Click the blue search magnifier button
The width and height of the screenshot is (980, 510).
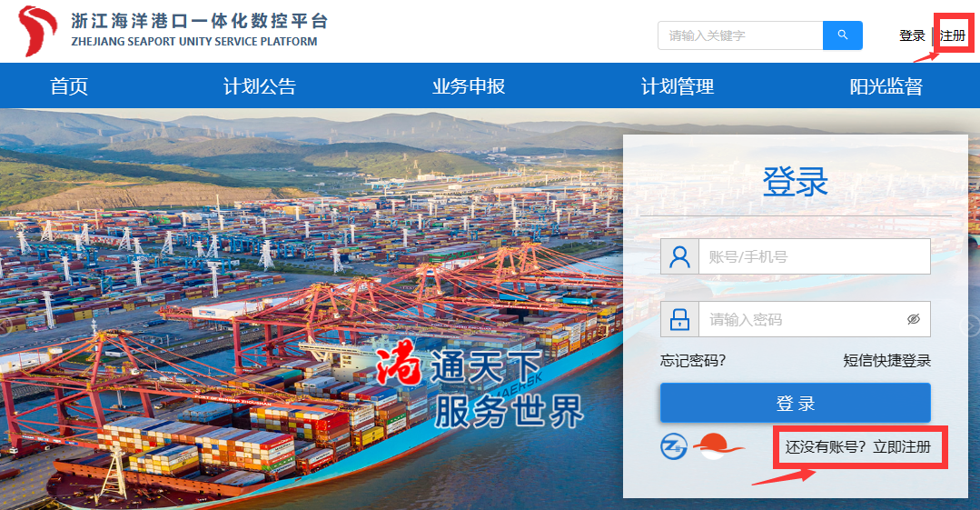pyautogui.click(x=843, y=35)
